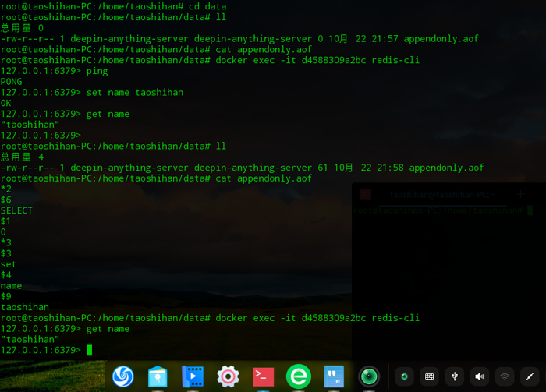Click appendonly.aof in the 21:57 listing
This screenshot has height=392, width=546.
pyautogui.click(x=441, y=39)
